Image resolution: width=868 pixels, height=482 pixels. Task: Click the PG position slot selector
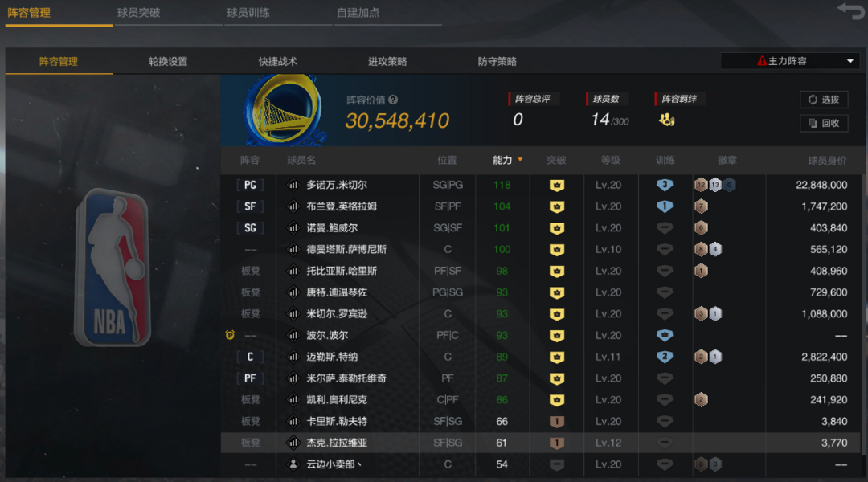coord(250,185)
